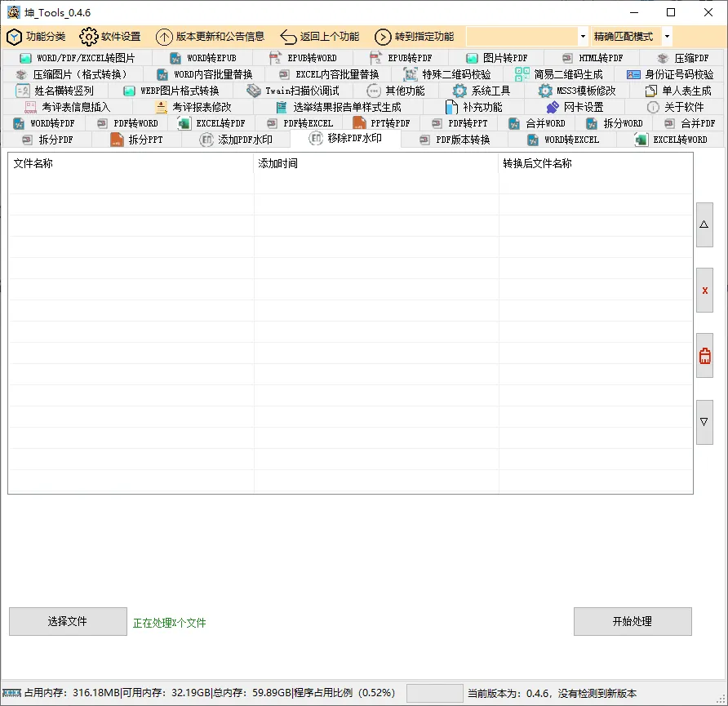This screenshot has height=706, width=728.
Task: Switch to PDF转WORD tab
Action: click(x=127, y=123)
